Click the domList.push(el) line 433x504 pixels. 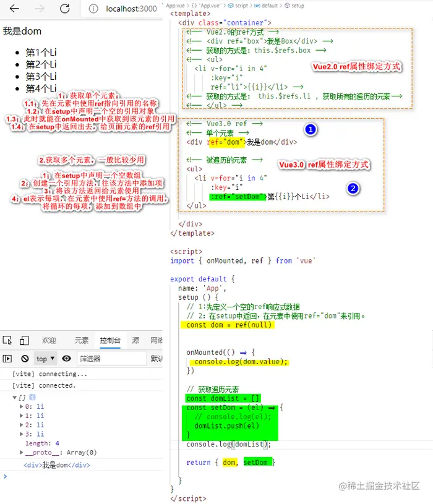pos(226,426)
